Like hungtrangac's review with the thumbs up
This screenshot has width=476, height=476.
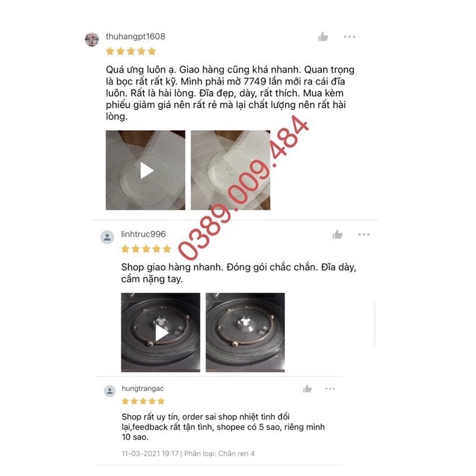click(x=308, y=389)
